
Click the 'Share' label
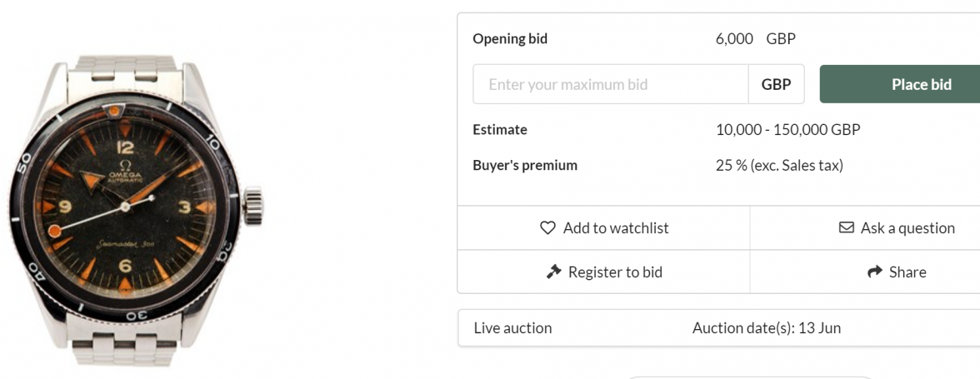tap(907, 272)
